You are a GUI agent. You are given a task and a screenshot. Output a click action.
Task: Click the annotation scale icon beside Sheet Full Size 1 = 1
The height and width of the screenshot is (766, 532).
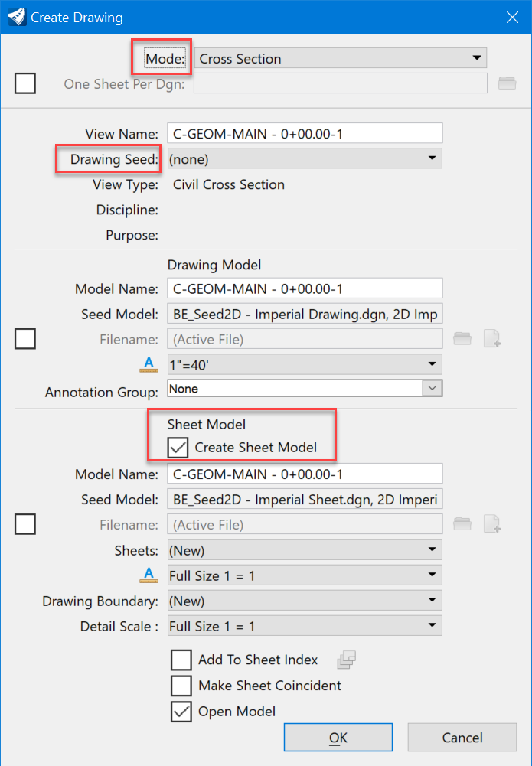click(149, 575)
